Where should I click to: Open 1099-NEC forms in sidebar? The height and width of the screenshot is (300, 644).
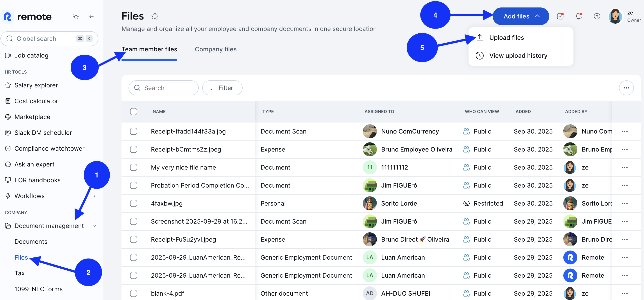(39, 289)
